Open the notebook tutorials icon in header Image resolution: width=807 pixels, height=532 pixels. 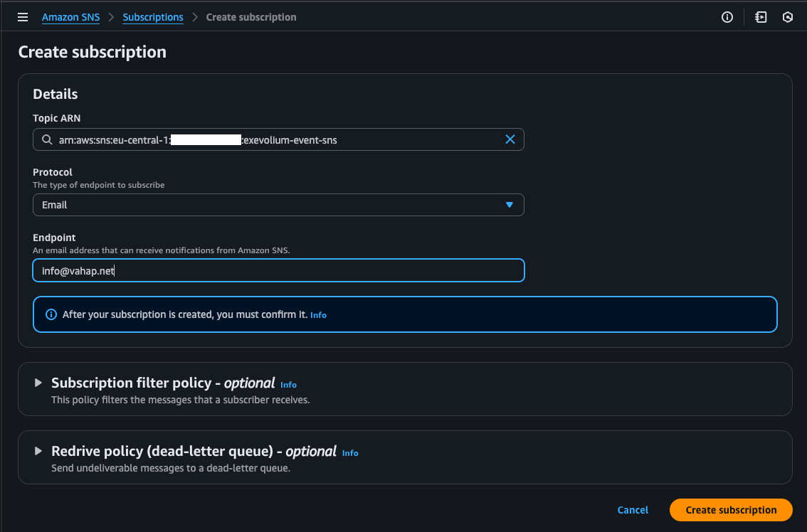coord(761,17)
